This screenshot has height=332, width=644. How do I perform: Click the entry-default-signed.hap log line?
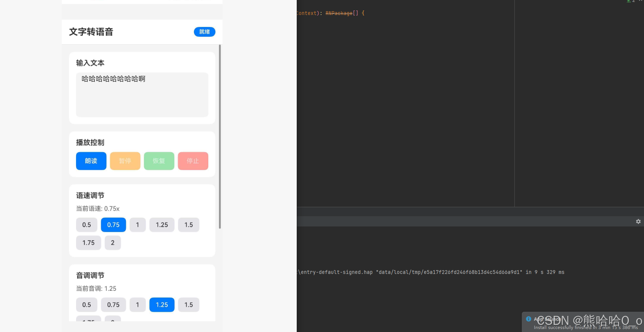click(x=431, y=272)
